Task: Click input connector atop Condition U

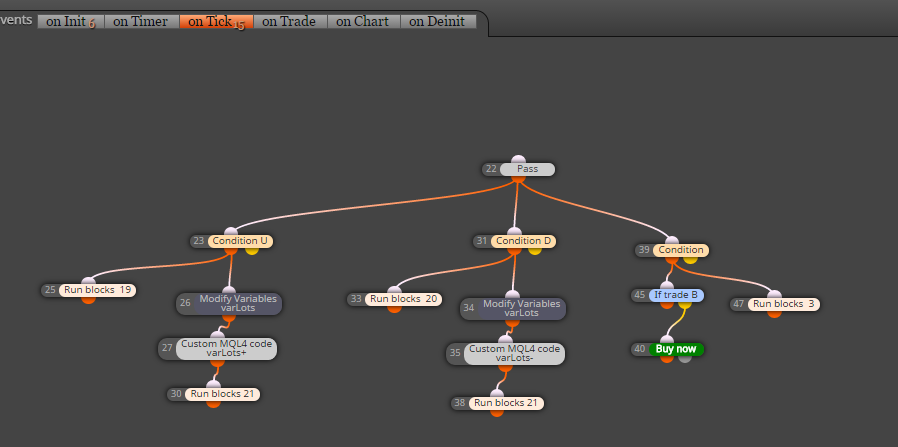Action: pos(231,232)
